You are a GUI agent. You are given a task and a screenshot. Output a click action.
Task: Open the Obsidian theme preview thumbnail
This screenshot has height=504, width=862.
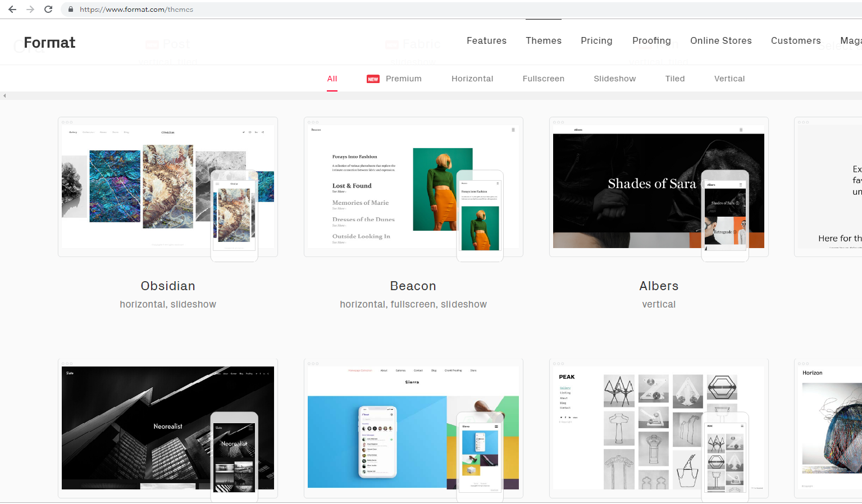click(x=167, y=187)
